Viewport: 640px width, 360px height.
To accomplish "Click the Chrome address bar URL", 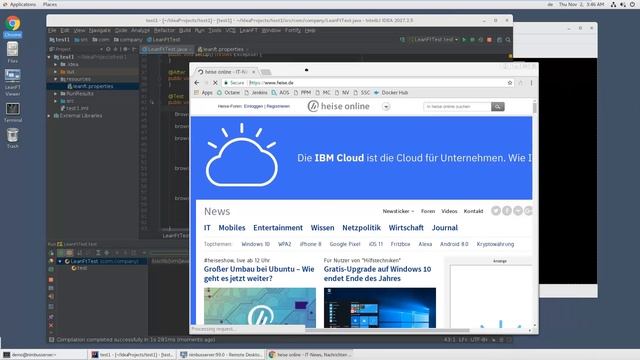I will pos(271,83).
